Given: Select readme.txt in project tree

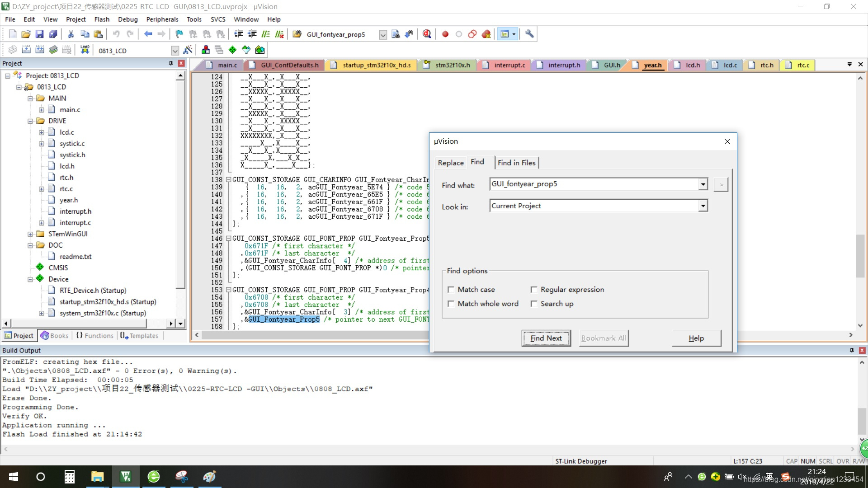Looking at the screenshot, I should 75,257.
